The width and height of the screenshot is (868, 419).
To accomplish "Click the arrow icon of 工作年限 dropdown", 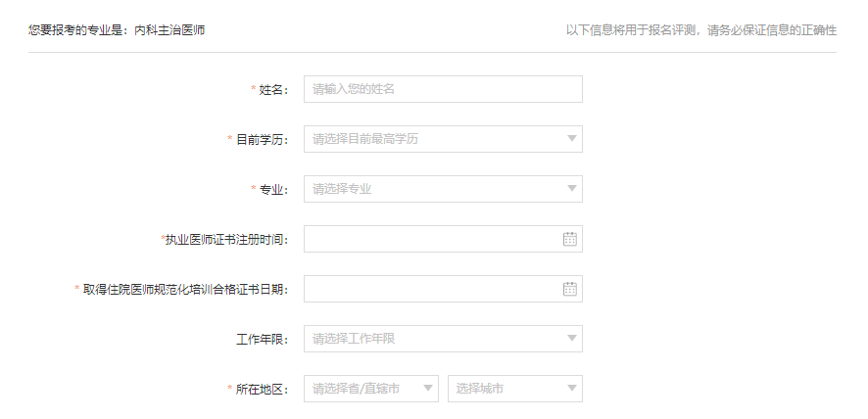I will 572,339.
